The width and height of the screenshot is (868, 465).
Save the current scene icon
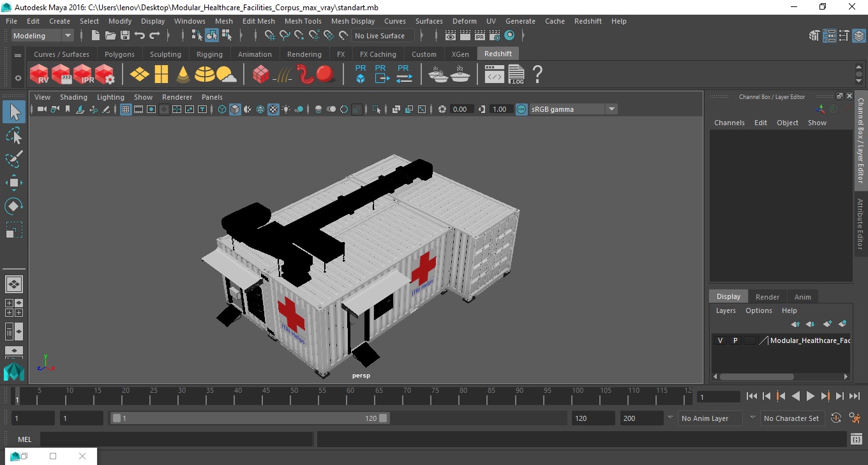click(x=125, y=36)
